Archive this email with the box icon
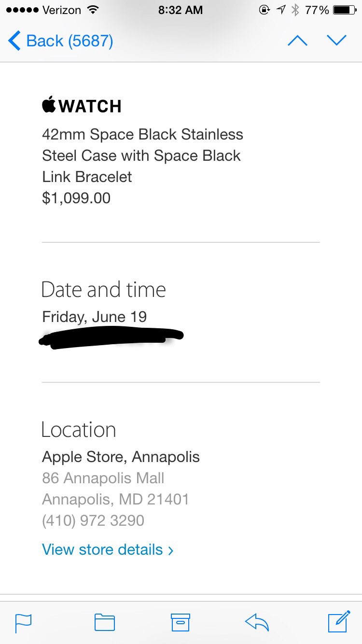 [x=181, y=622]
